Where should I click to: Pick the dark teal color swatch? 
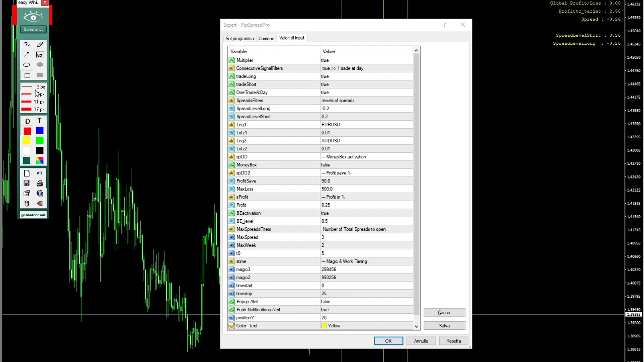pyautogui.click(x=27, y=160)
